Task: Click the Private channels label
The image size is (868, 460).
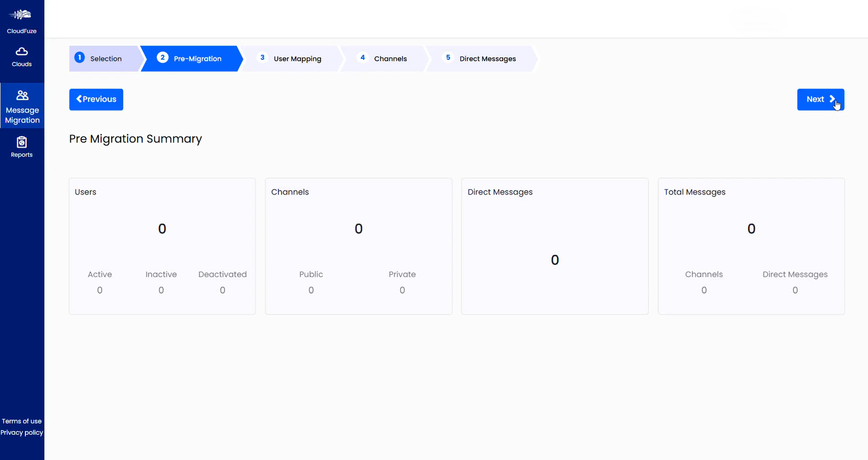Action: [x=402, y=274]
